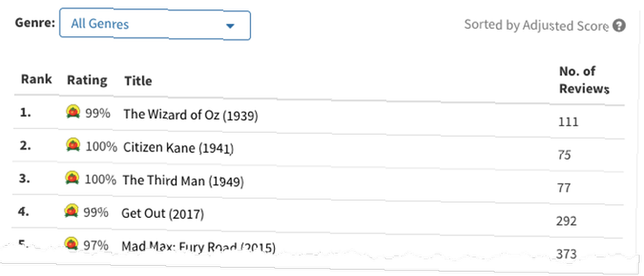
Task: Open Get Out (2017) title link
Action: 162,213
